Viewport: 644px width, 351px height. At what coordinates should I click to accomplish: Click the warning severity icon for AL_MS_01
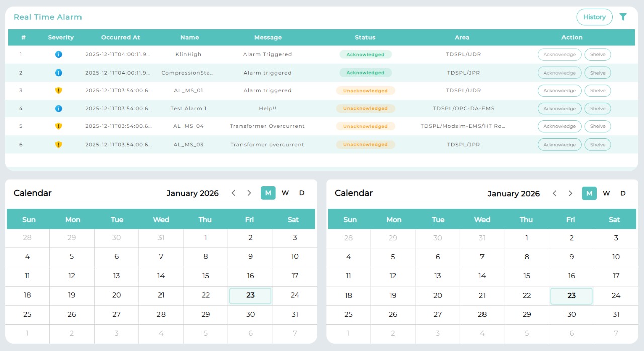click(x=58, y=91)
